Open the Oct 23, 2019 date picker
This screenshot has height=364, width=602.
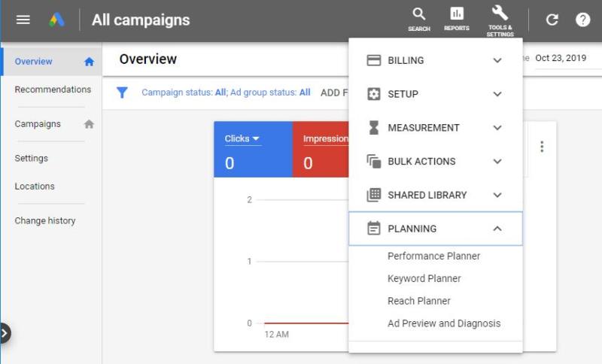[x=561, y=59]
